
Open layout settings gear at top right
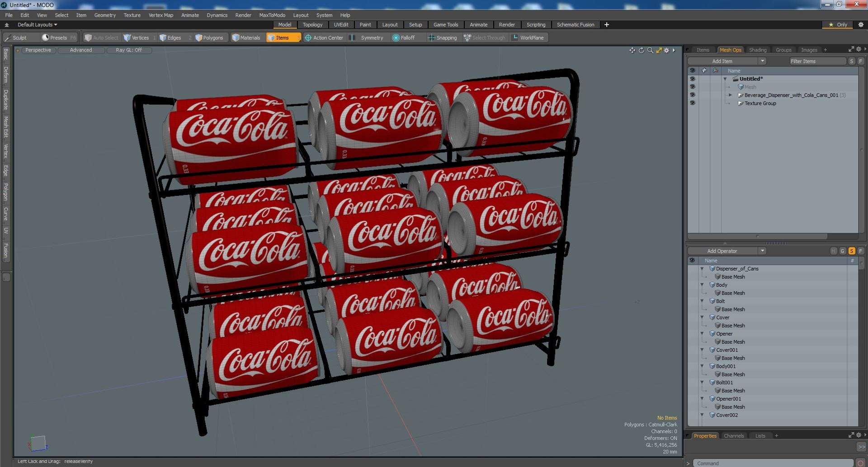click(x=861, y=25)
